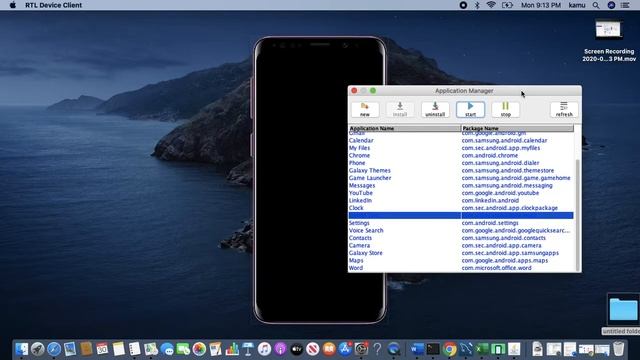640x360 pixels.
Task: Choose Galaxy Store in the list
Action: 461,253
